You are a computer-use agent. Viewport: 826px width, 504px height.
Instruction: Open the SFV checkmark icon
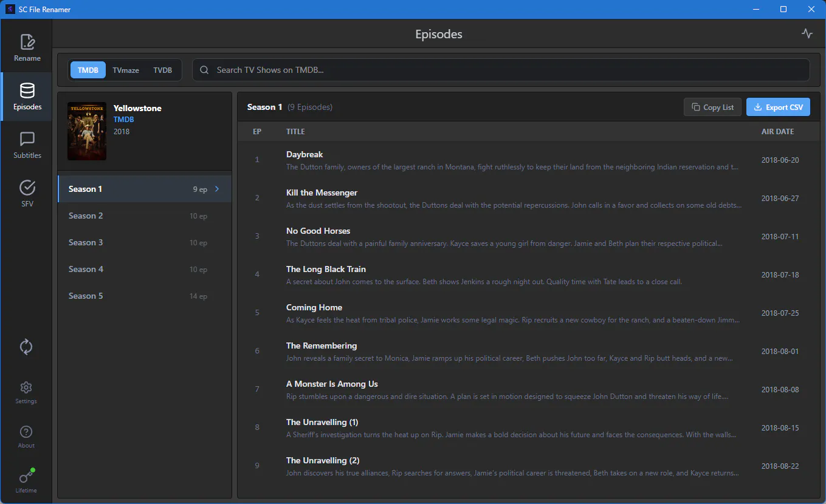click(27, 188)
